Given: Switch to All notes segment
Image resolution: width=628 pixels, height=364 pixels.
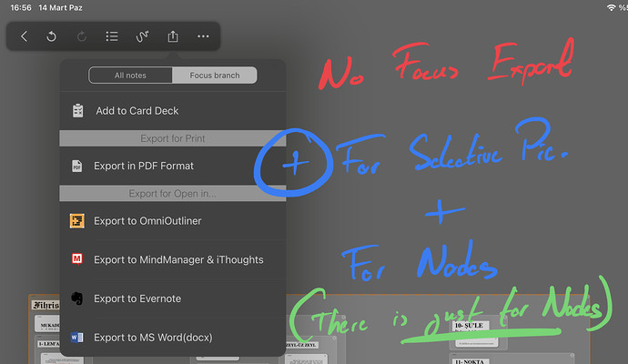Looking at the screenshot, I should (x=130, y=76).
